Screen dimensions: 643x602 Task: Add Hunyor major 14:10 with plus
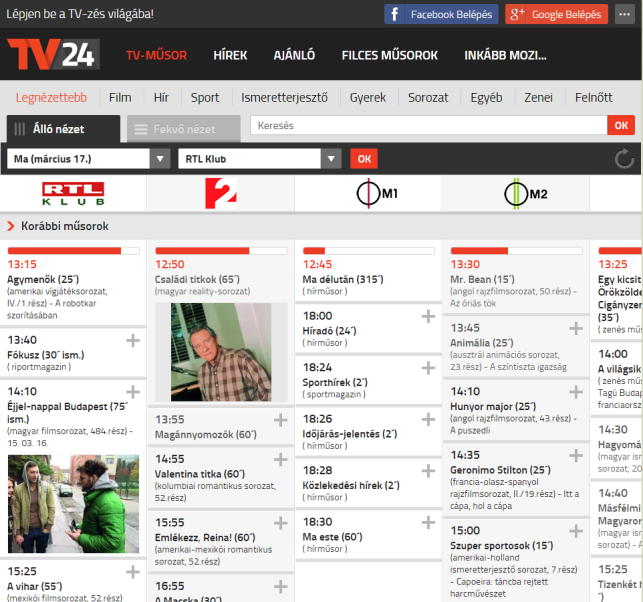pyautogui.click(x=576, y=392)
